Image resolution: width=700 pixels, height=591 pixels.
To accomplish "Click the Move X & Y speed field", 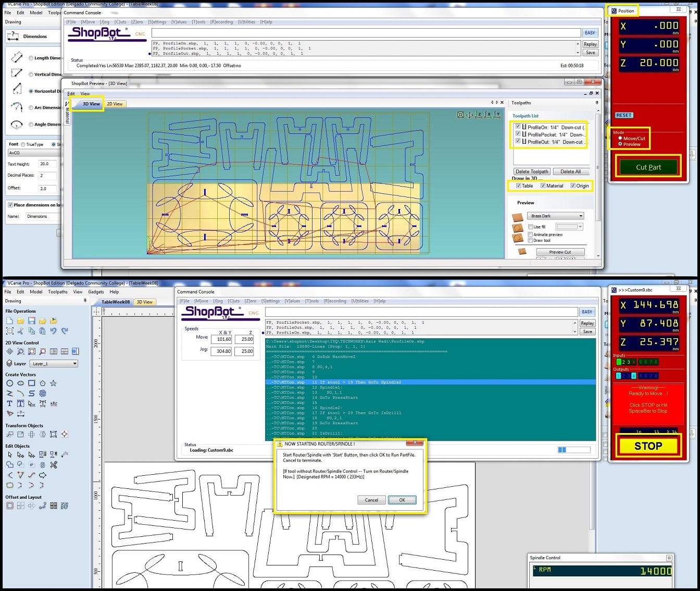I will [x=221, y=339].
